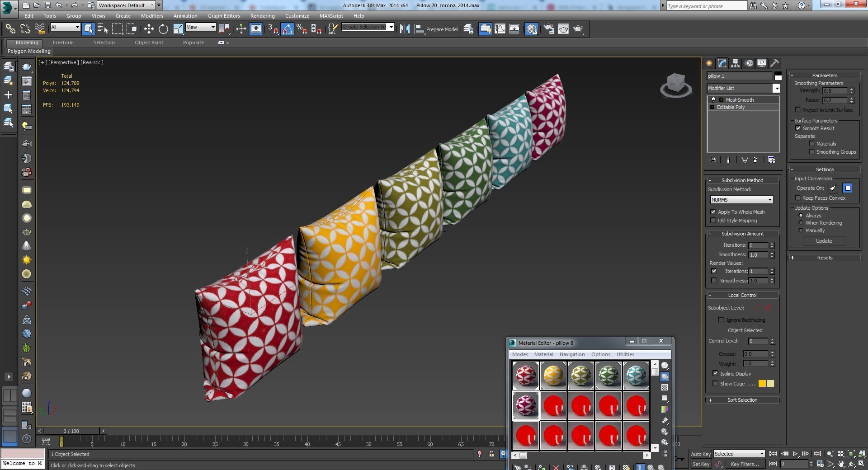
Task: Open Select by Name dialog
Action: point(103,29)
